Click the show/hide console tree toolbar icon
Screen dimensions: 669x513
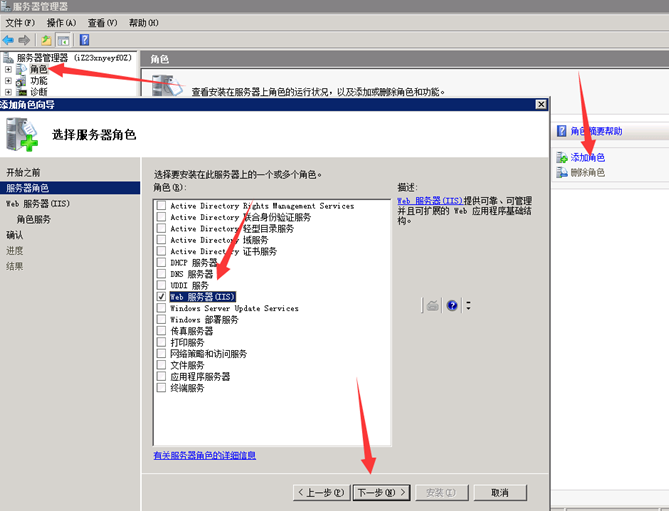63,40
